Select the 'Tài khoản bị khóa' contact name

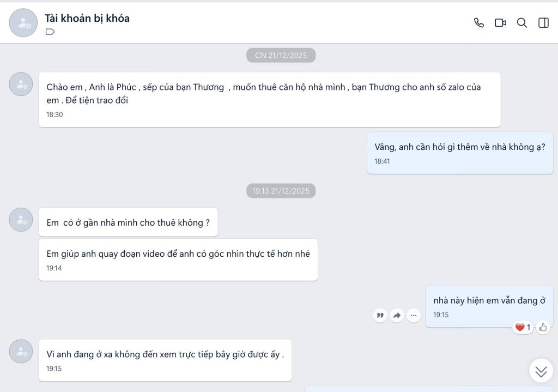87,18
